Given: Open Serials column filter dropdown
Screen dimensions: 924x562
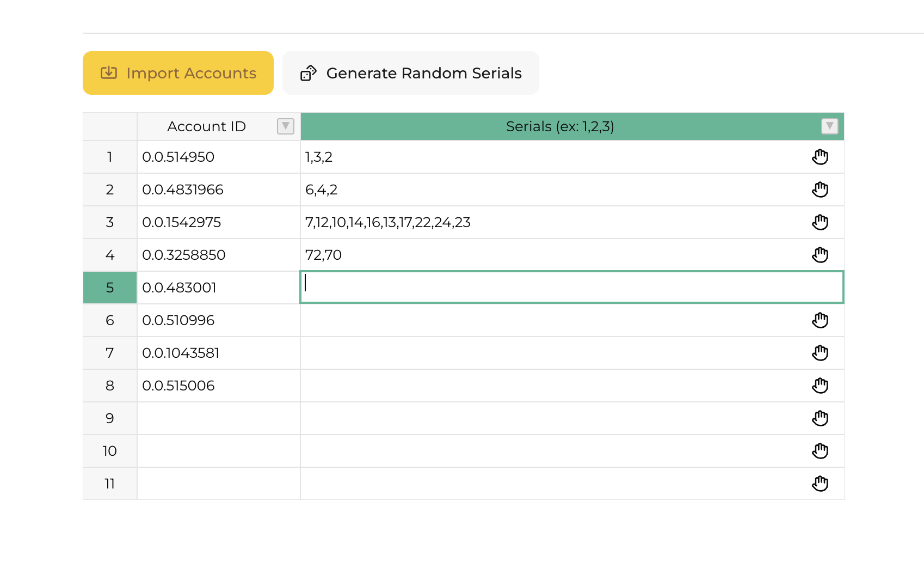Looking at the screenshot, I should 829,126.
